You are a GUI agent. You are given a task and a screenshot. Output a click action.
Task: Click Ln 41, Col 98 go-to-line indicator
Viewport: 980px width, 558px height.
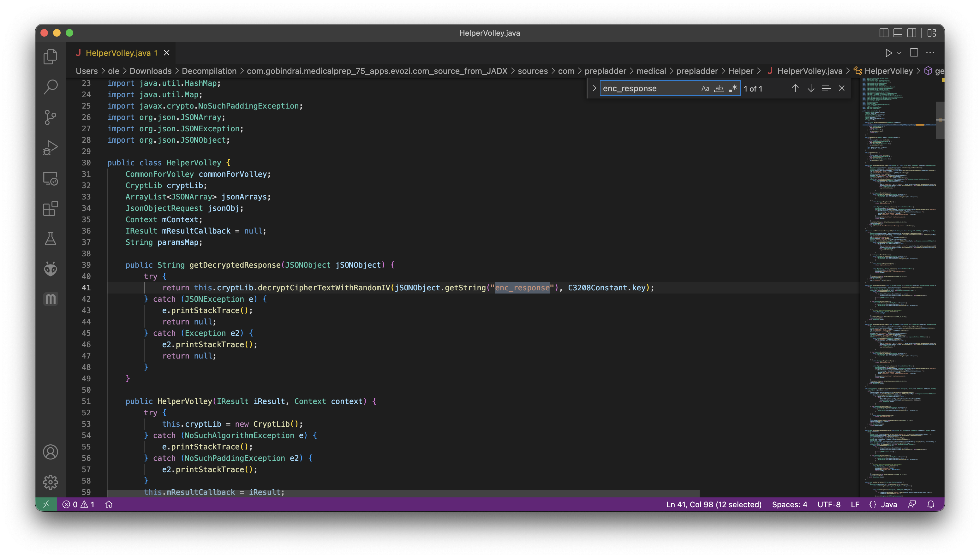[713, 504]
